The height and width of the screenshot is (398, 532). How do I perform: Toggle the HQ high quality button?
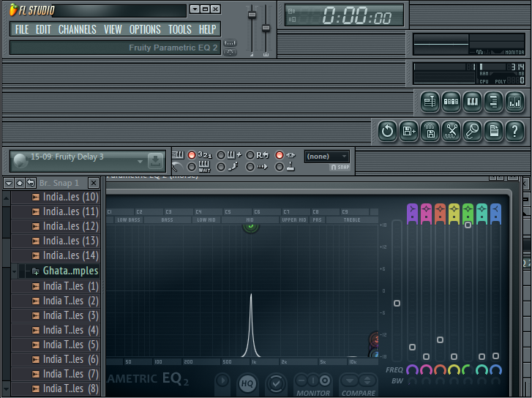click(247, 383)
